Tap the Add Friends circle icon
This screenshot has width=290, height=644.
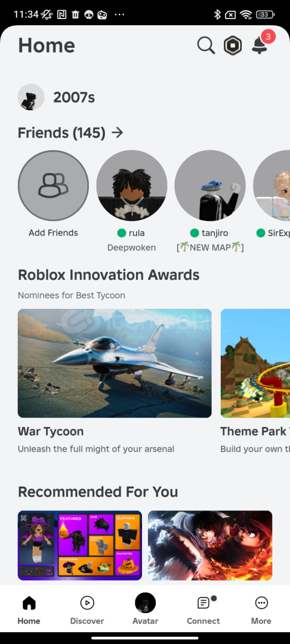click(x=53, y=185)
